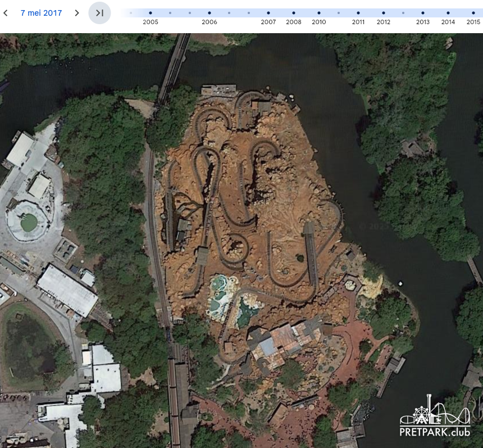
Task: Select the 2007 timeline dot
Action: pos(268,12)
